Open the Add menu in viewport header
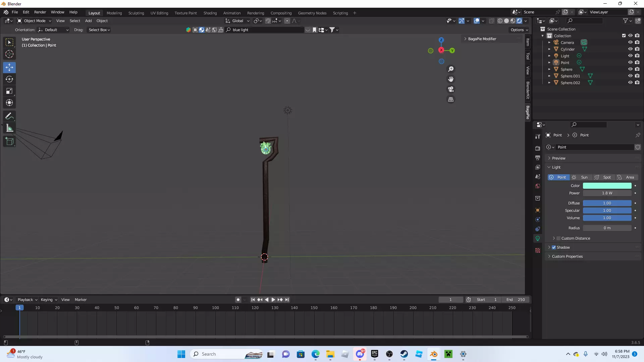Image resolution: width=644 pixels, height=362 pixels. point(88,21)
